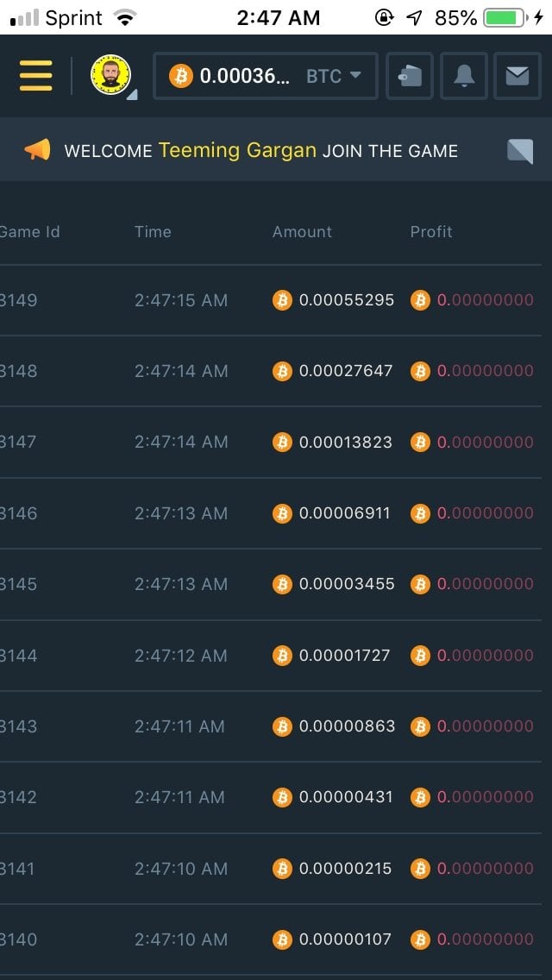Tap the user avatar picture
This screenshot has height=980, width=552.
[110, 76]
